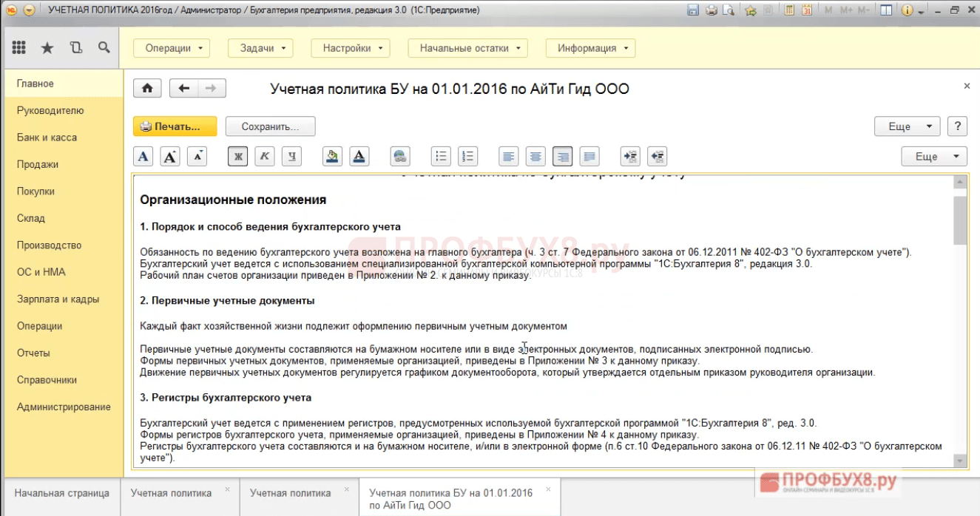Click the document's vertical scrollbar thumb
980x516 pixels.
960,220
